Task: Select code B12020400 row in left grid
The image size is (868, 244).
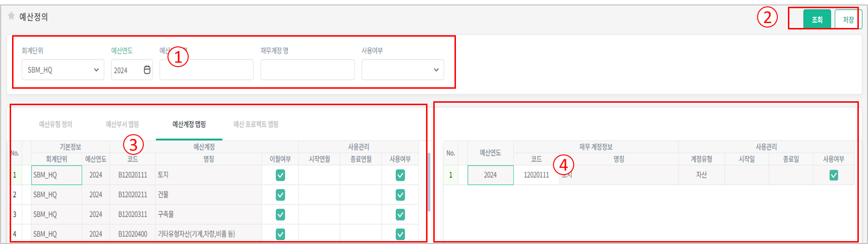Action: click(133, 234)
